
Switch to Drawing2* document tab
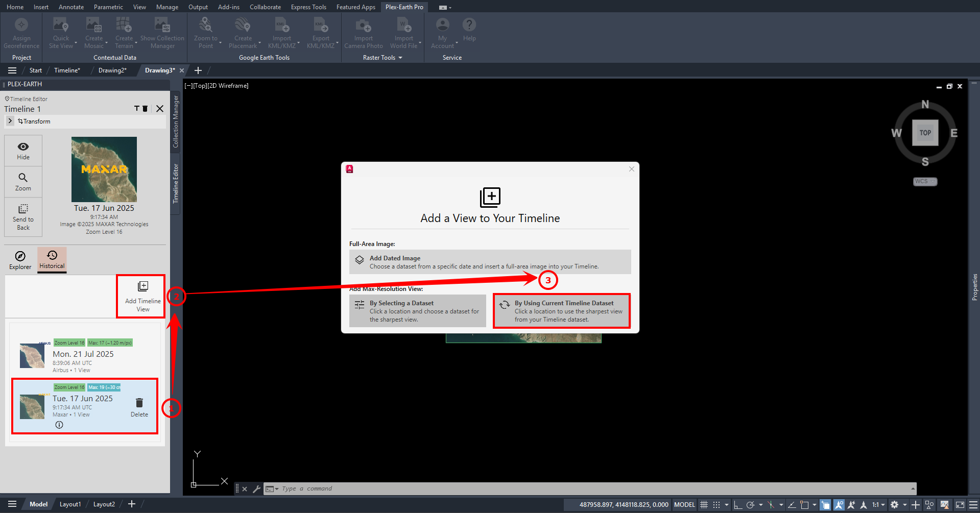click(x=112, y=70)
